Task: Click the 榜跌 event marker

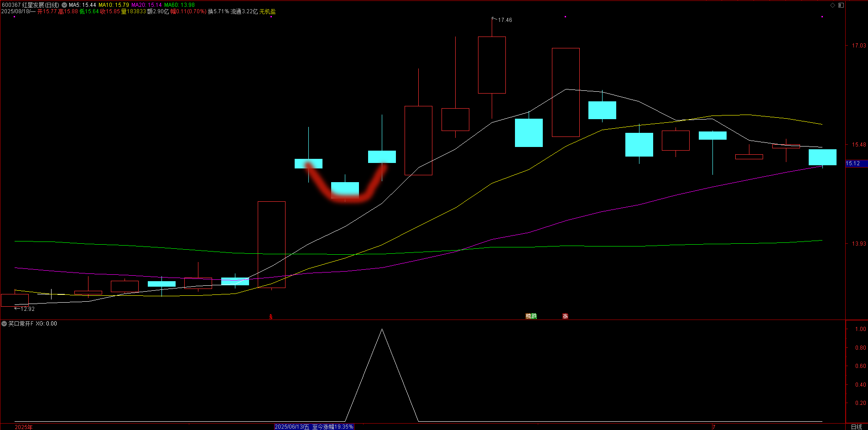Action: tap(531, 316)
